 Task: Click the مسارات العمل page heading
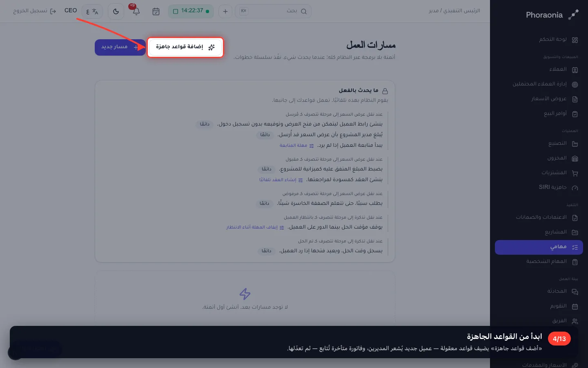coord(371,45)
